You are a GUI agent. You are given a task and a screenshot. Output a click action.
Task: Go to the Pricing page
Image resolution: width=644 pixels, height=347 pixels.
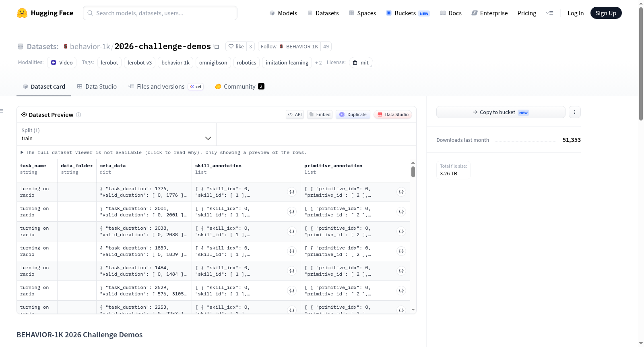click(527, 13)
